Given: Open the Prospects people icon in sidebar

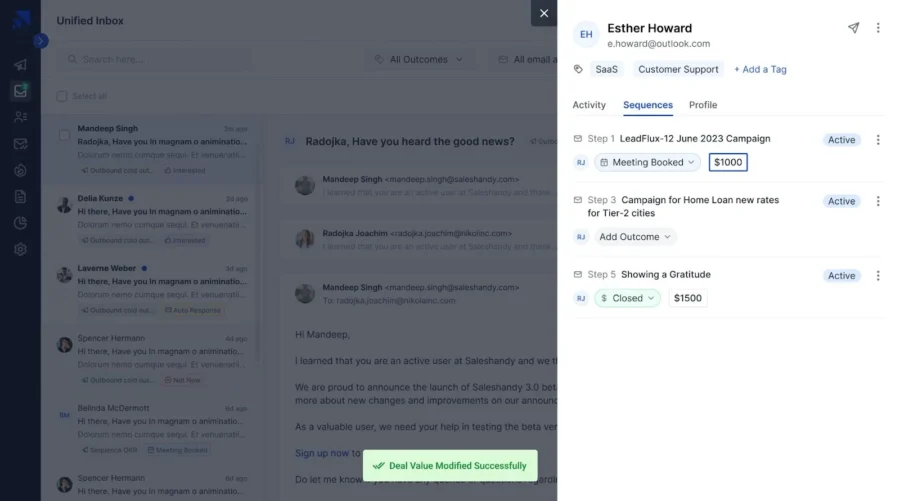Looking at the screenshot, I should tap(20, 117).
